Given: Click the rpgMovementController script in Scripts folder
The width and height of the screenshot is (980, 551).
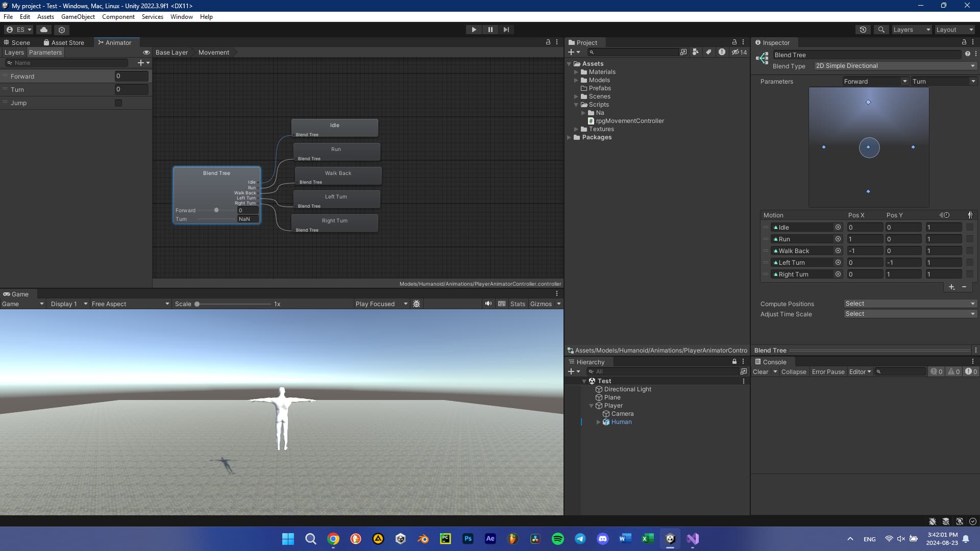Looking at the screenshot, I should [630, 121].
